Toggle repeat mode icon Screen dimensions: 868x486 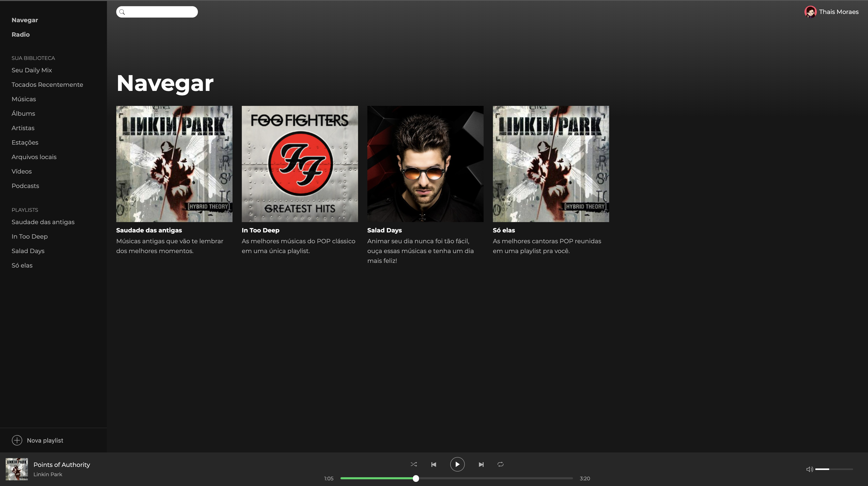pos(500,464)
